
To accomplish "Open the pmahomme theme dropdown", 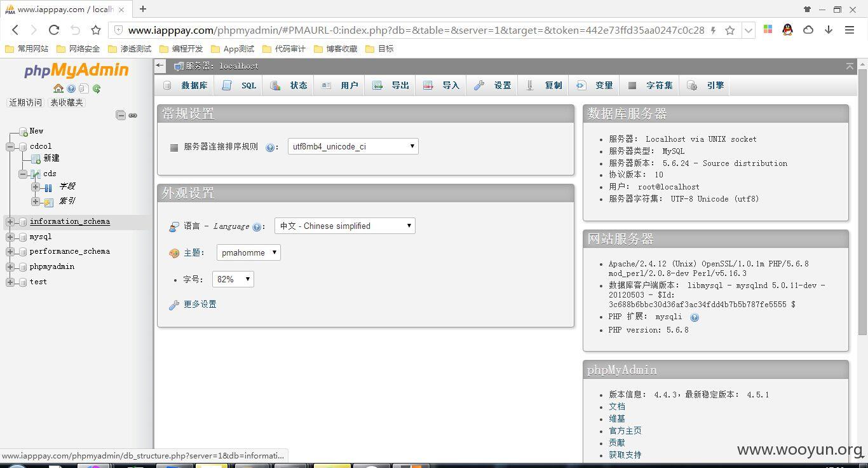I will [248, 252].
